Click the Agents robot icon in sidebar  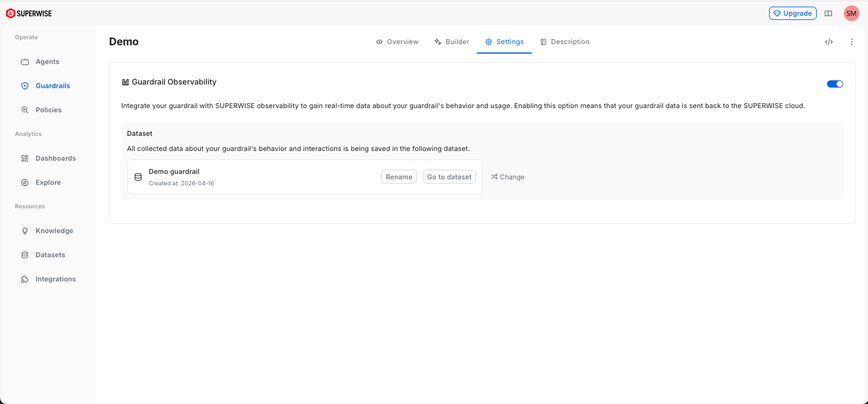pos(25,62)
